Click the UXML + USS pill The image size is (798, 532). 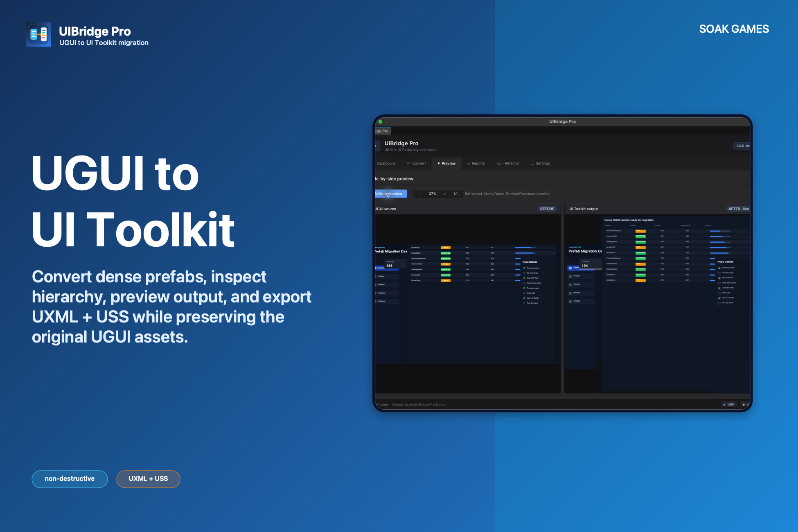148,479
